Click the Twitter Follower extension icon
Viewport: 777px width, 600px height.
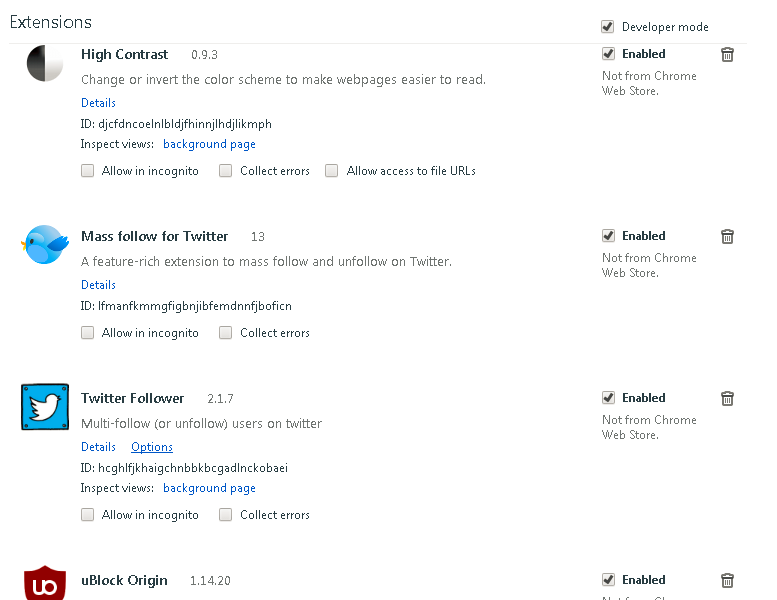pyautogui.click(x=45, y=406)
